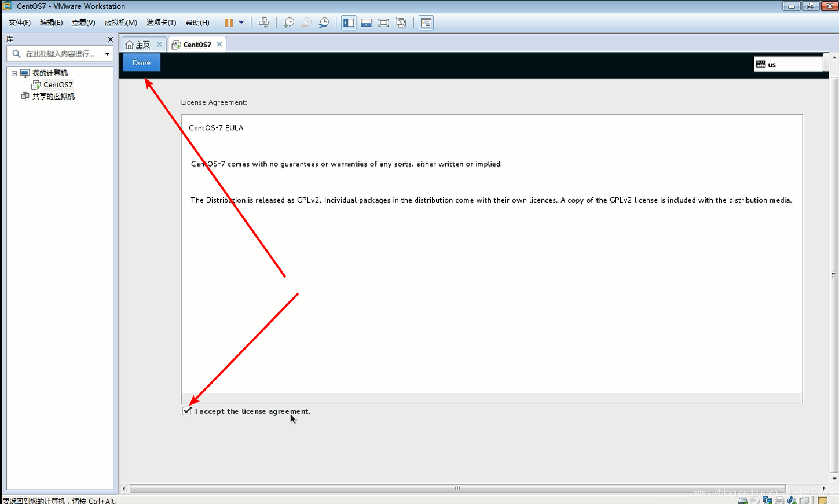Click the vertical scrollbar up arrow
839x504 pixels.
point(834,58)
